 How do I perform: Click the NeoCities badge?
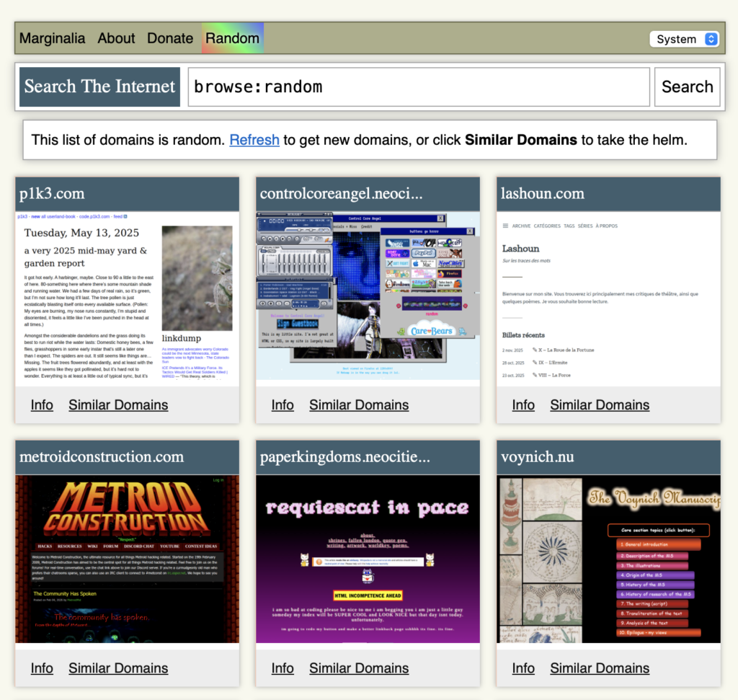pos(450,264)
